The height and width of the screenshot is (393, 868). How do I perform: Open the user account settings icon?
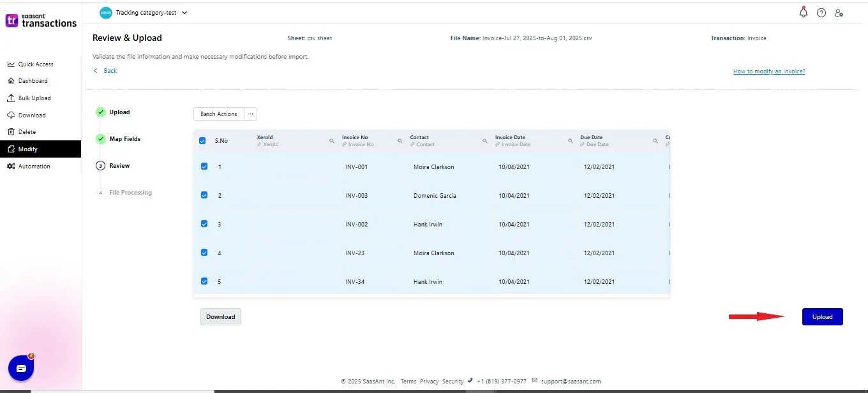(x=839, y=12)
